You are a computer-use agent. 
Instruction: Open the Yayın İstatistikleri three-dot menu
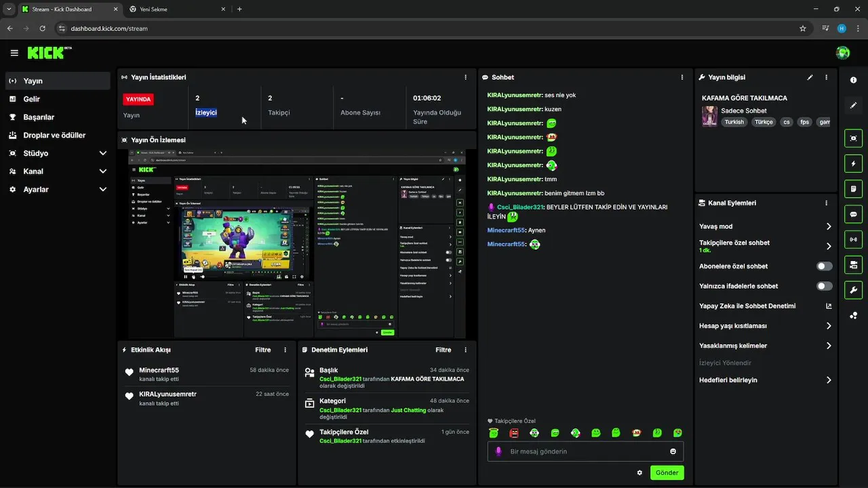pos(465,77)
